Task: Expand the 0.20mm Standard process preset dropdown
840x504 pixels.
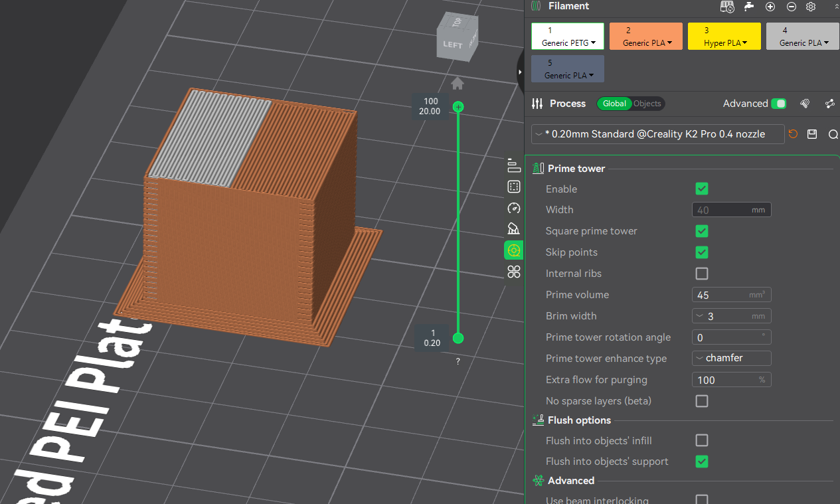Action: point(657,134)
